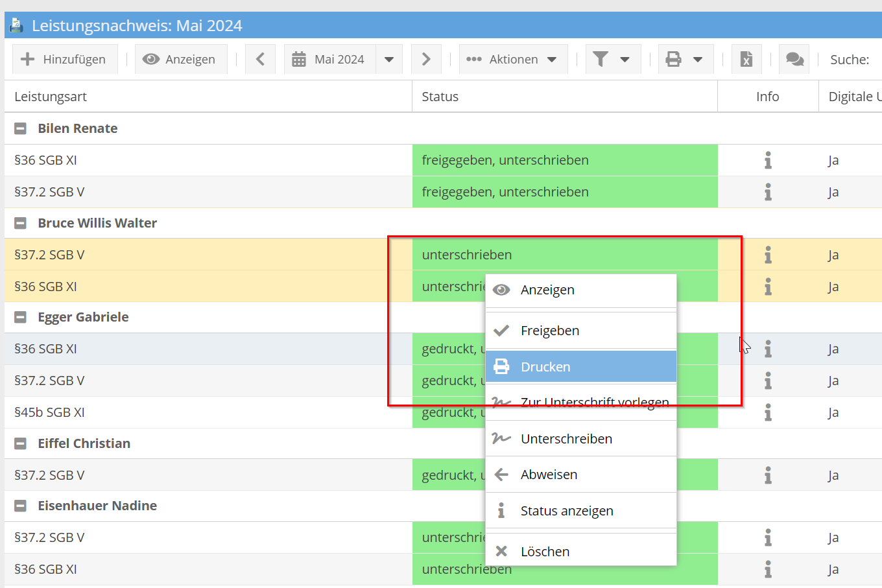Choose Löschen from the context menu

(545, 552)
